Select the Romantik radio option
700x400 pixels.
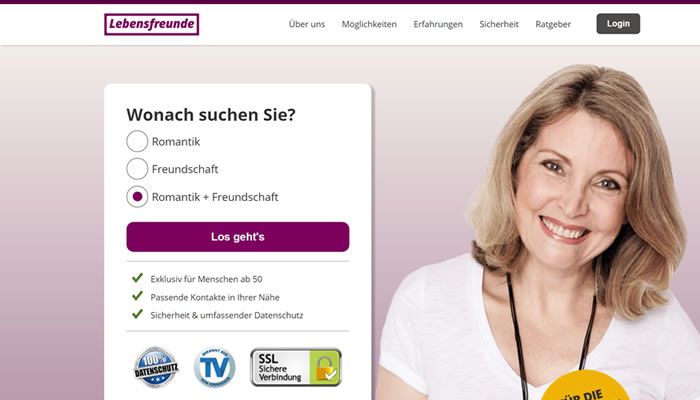[137, 142]
